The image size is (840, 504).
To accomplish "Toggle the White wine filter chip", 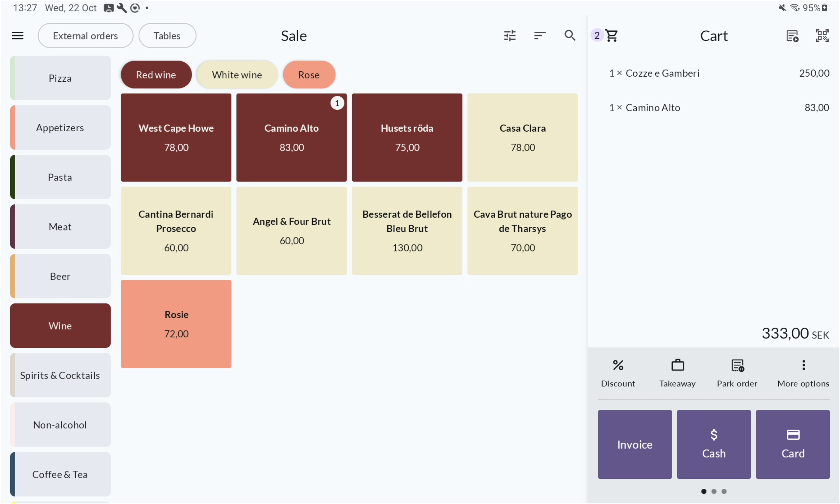I will click(237, 75).
